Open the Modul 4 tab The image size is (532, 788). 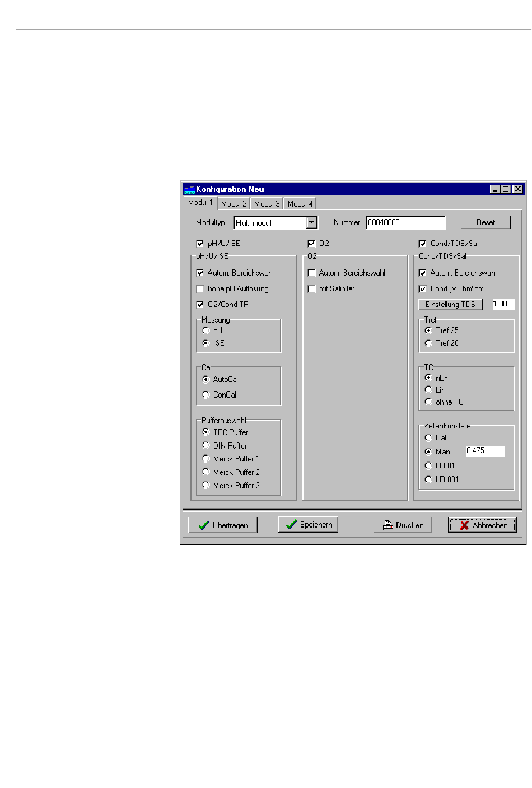tap(300, 204)
